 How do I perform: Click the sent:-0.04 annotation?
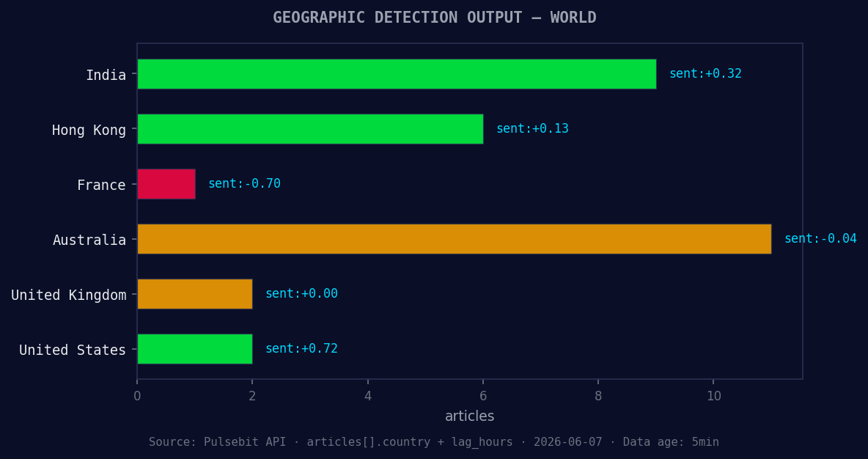[820, 238]
